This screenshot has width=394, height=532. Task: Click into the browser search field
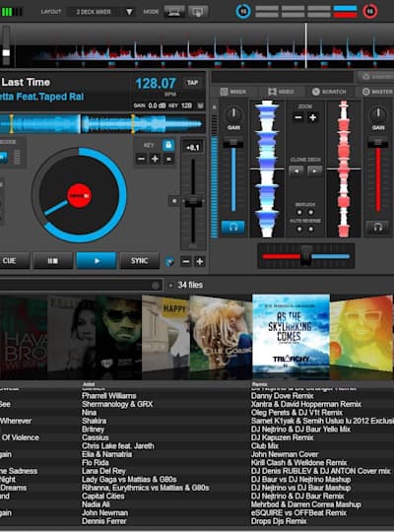(x=81, y=286)
